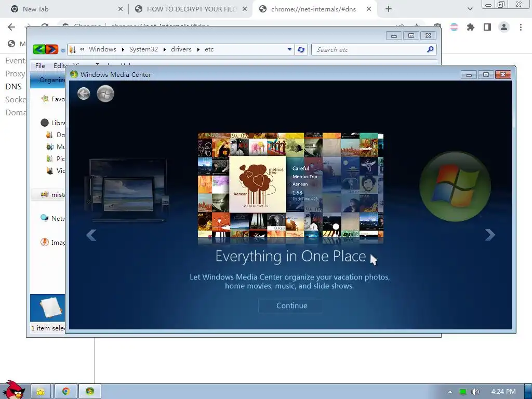Viewport: 532px width, 399px height.
Task: Select Favorites in Explorer navigation pane
Action: 54,99
